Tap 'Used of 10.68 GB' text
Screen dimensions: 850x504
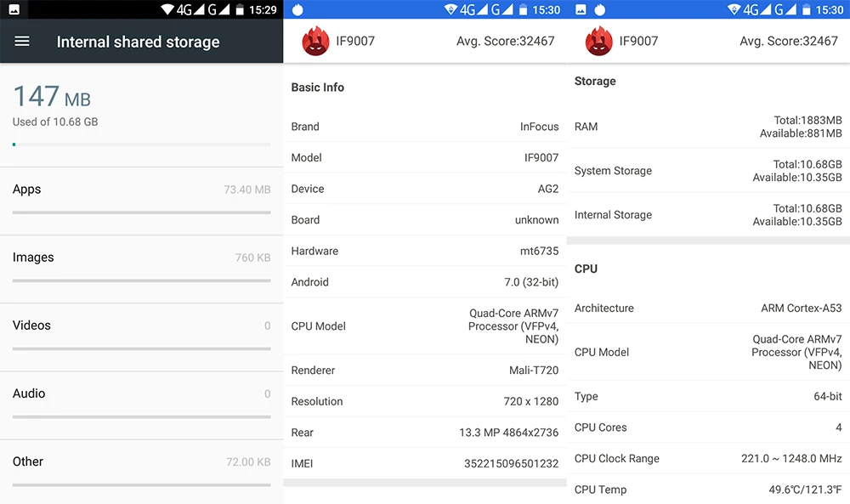tap(55, 122)
